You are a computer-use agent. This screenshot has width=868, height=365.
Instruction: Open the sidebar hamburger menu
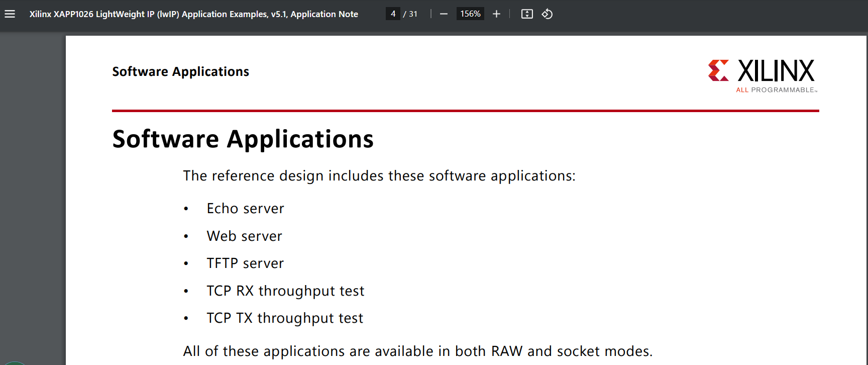point(10,14)
